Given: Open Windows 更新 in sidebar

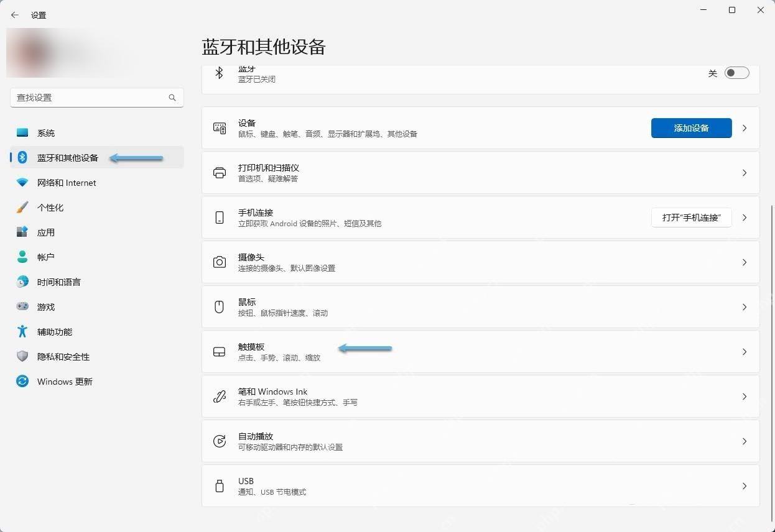Looking at the screenshot, I should click(97, 382).
